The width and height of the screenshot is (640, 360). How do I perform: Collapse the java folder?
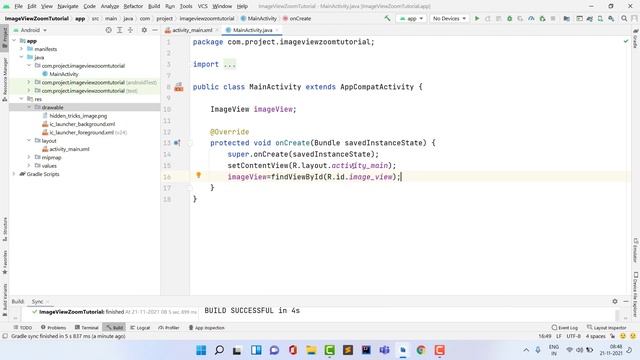(x=22, y=57)
